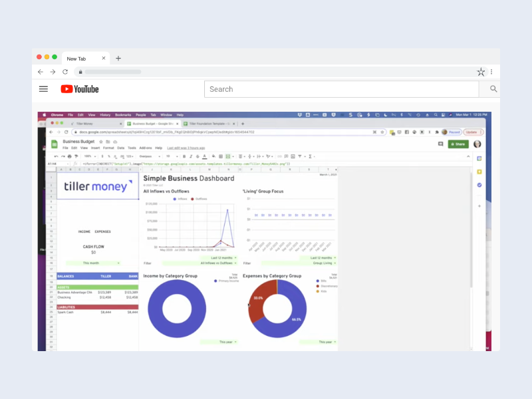Image resolution: width=532 pixels, height=399 pixels.
Task: Switch to the Tiller Foundation Template tab
Action: tap(209, 124)
